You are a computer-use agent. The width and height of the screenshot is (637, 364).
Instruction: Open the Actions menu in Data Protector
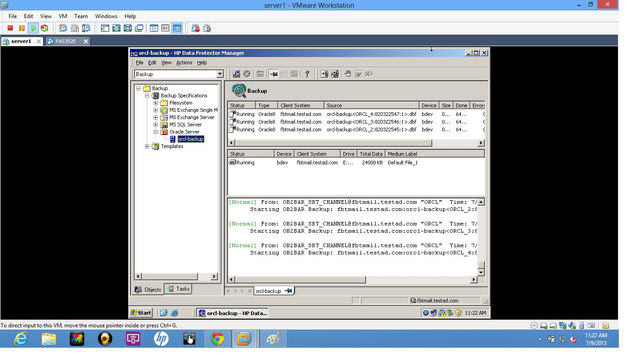click(184, 62)
